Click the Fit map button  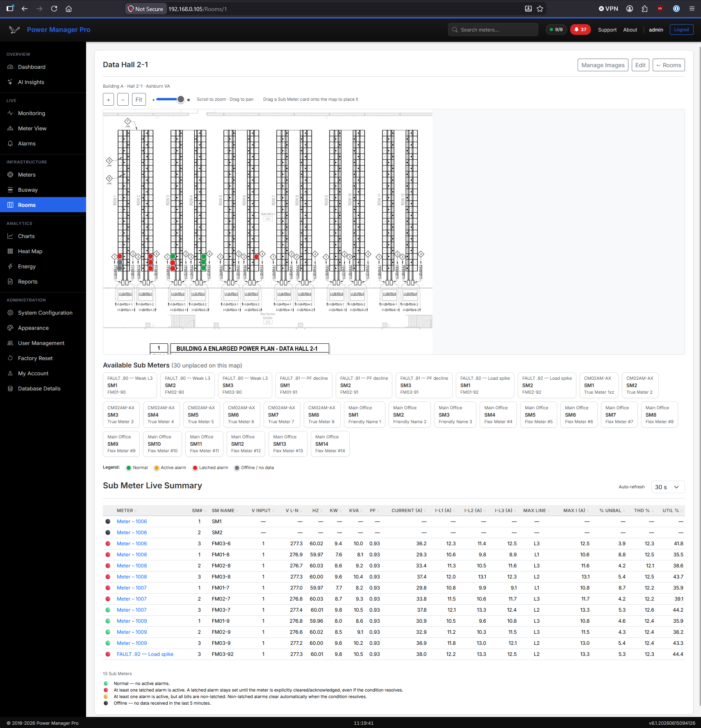pos(139,100)
